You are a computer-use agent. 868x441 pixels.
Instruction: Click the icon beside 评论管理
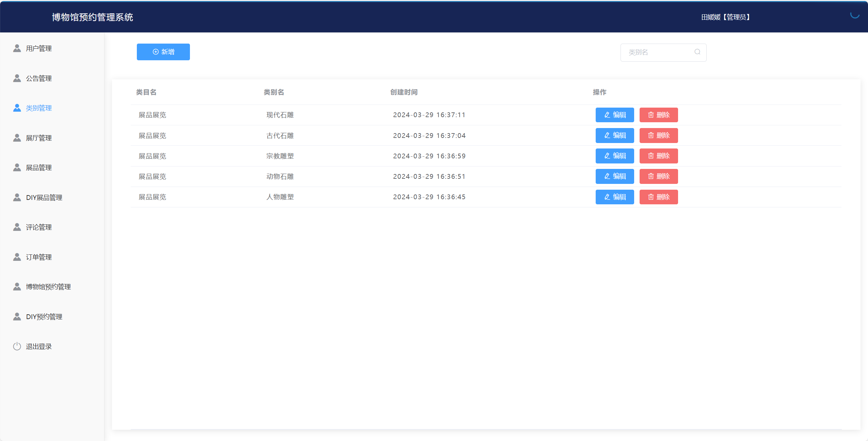[17, 227]
